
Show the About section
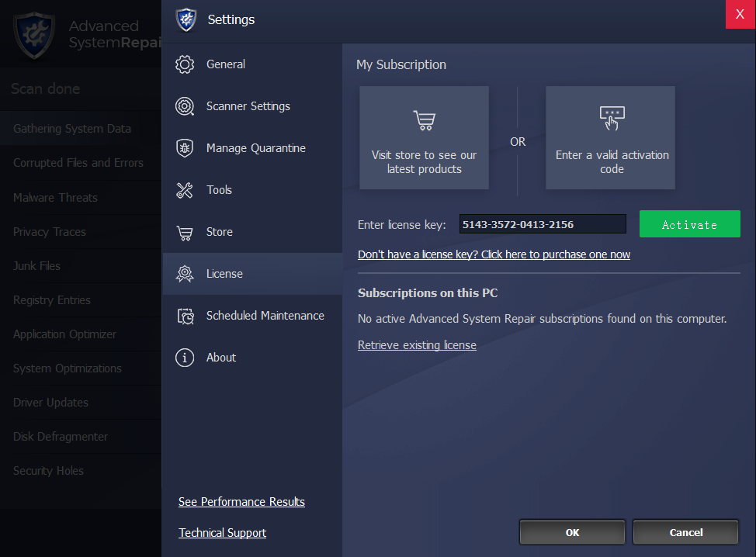point(252,358)
